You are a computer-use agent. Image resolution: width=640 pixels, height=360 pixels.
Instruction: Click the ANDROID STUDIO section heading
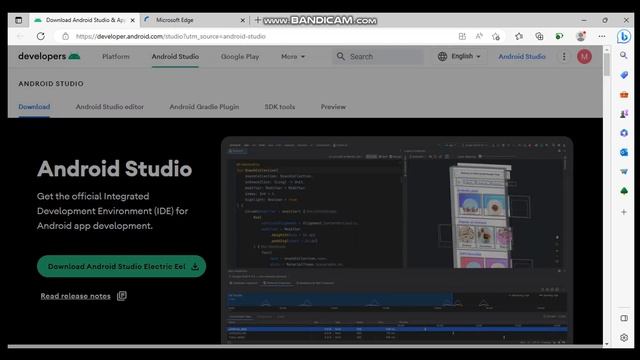click(x=51, y=84)
